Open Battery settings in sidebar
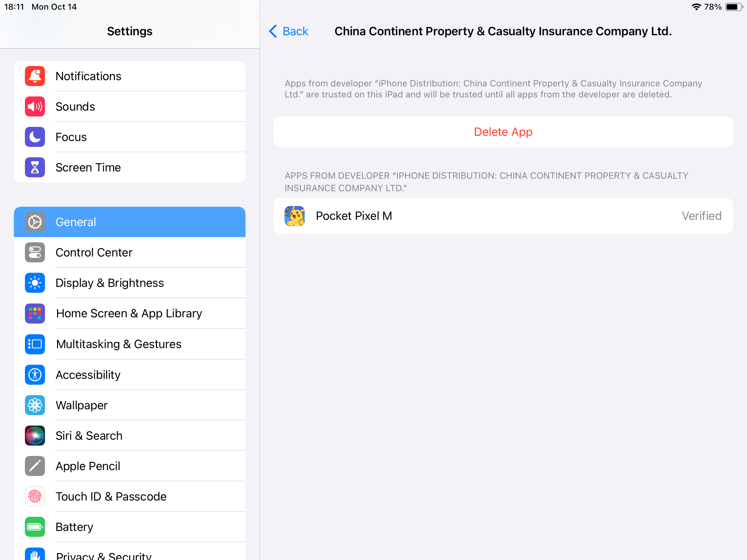Image resolution: width=747 pixels, height=560 pixels. coord(130,527)
